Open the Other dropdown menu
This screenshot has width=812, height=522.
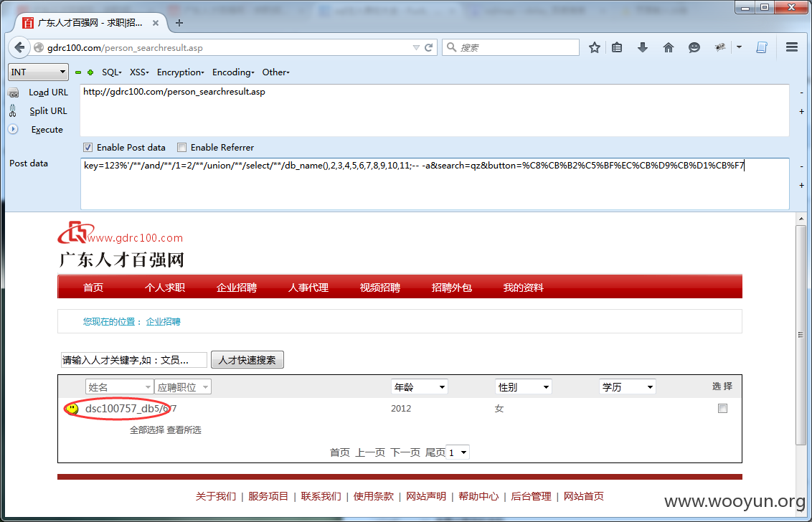276,72
